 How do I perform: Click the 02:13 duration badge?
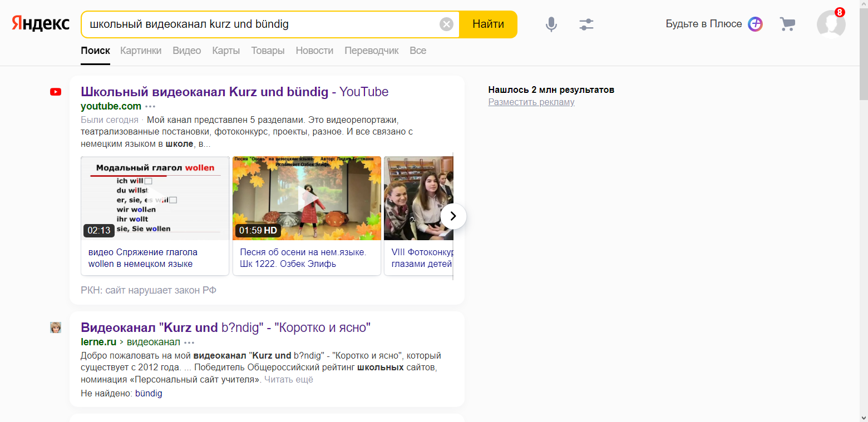point(99,230)
